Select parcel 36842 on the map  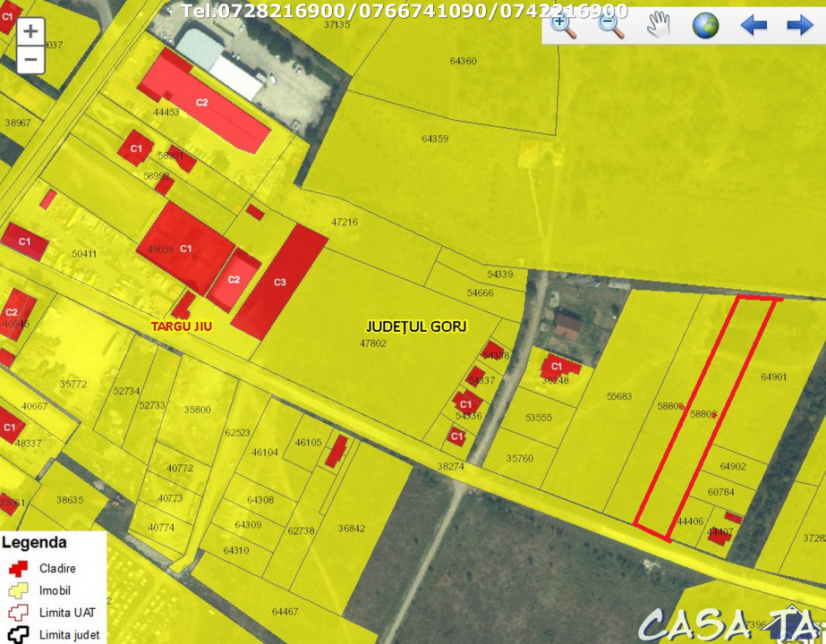351,529
